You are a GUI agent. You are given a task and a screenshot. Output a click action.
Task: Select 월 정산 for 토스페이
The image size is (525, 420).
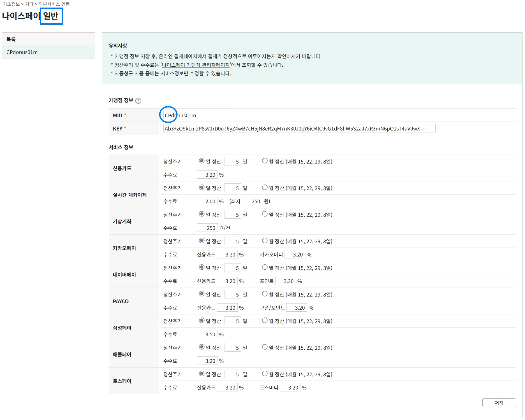pos(265,374)
